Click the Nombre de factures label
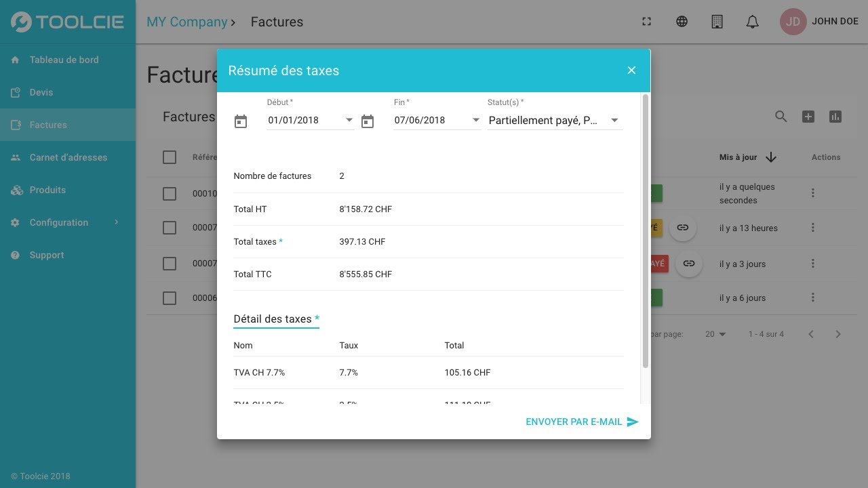Screen dimensions: 868x488 coord(273,176)
